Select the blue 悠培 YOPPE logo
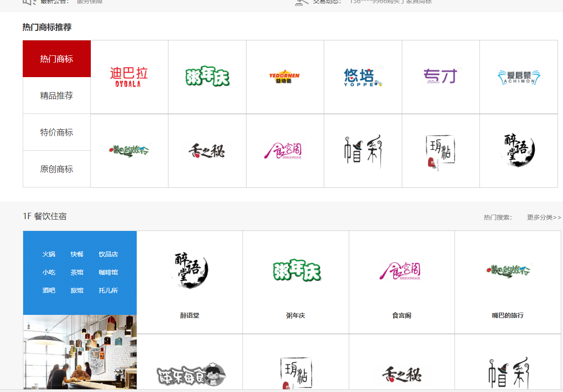 [363, 77]
